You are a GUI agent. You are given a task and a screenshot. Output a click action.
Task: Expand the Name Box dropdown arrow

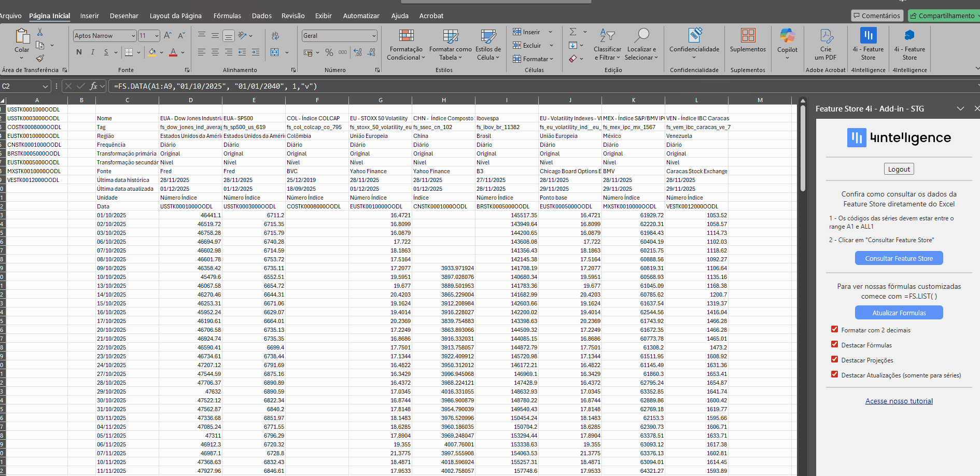click(45, 87)
